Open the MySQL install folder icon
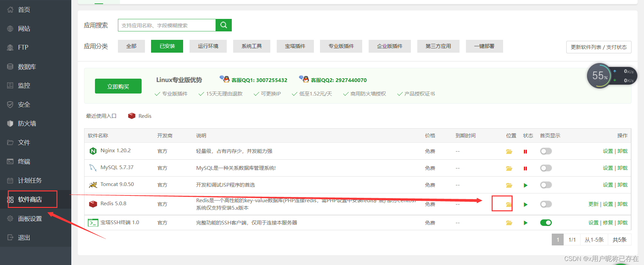Image resolution: width=644 pixels, height=265 pixels. tap(509, 168)
